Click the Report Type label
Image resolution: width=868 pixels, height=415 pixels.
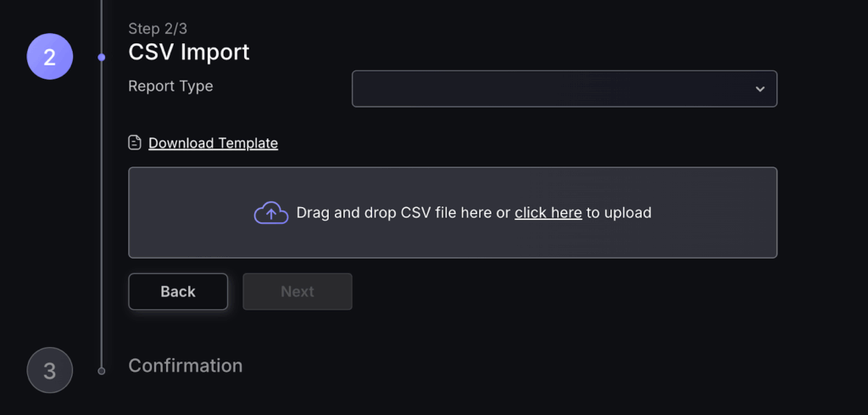click(x=170, y=86)
